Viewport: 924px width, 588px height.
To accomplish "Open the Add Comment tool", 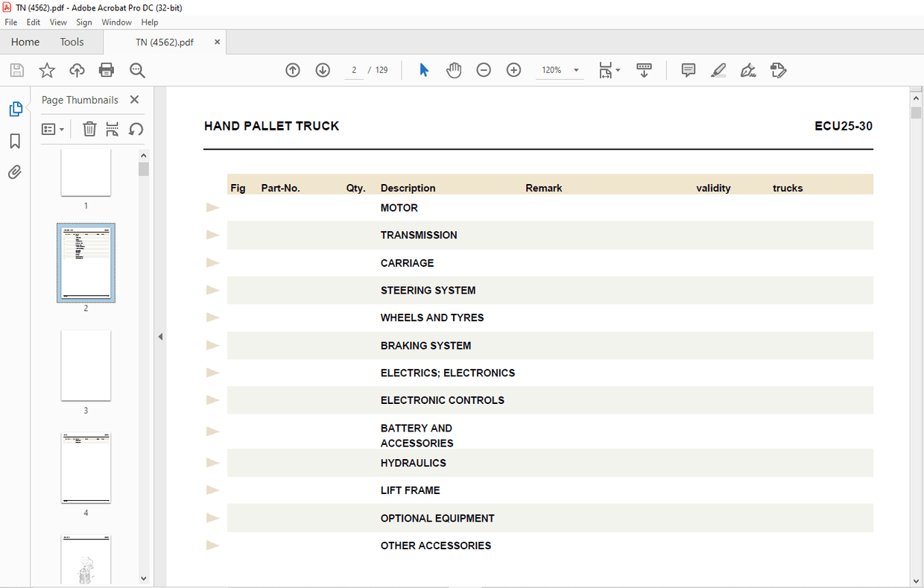I will pyautogui.click(x=689, y=70).
